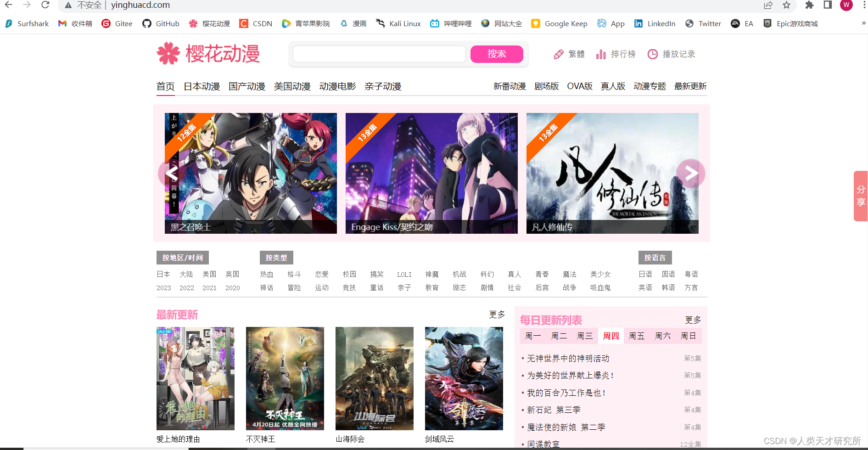Click the pink 搜索 button

tap(497, 54)
